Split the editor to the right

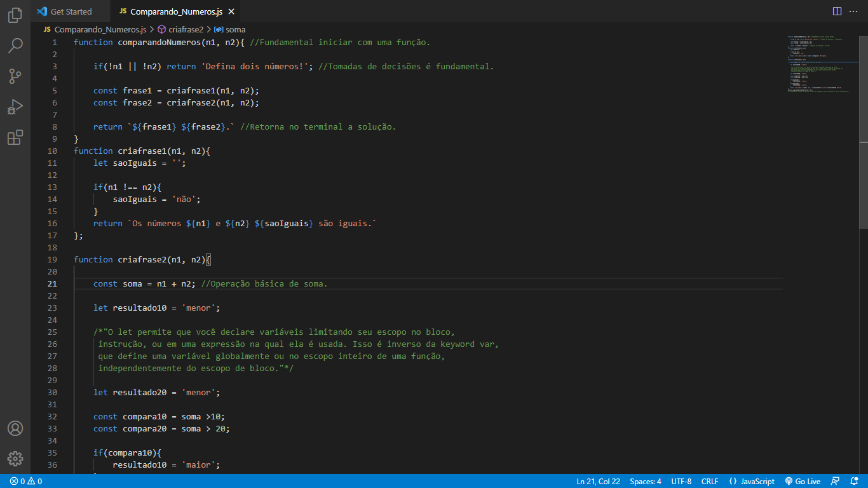coord(837,11)
